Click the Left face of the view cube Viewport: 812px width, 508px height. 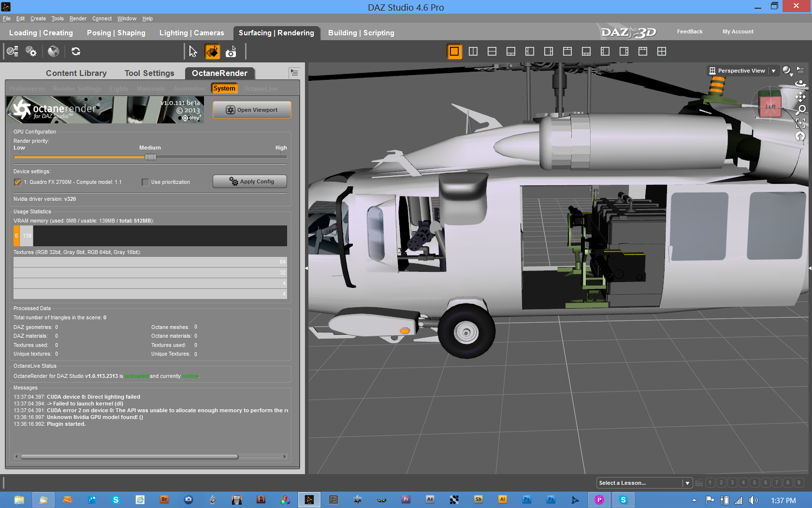770,106
